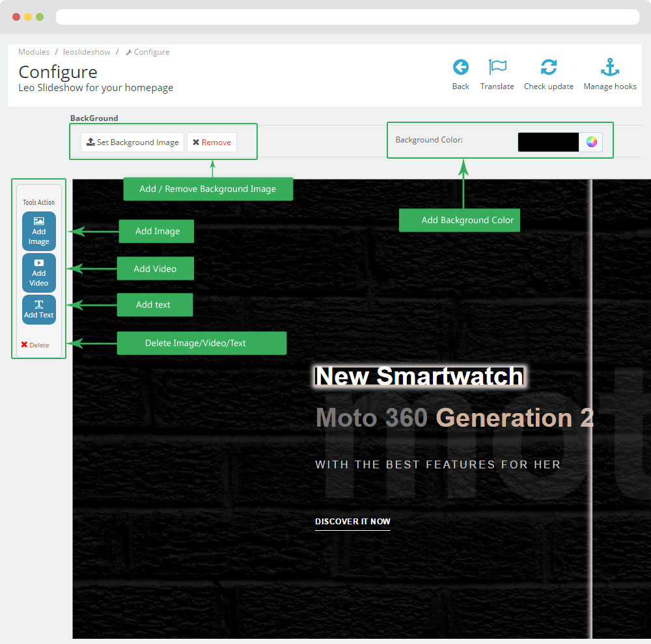Image resolution: width=651 pixels, height=644 pixels.
Task: Click the 'Tools Action' panel title
Action: click(38, 202)
